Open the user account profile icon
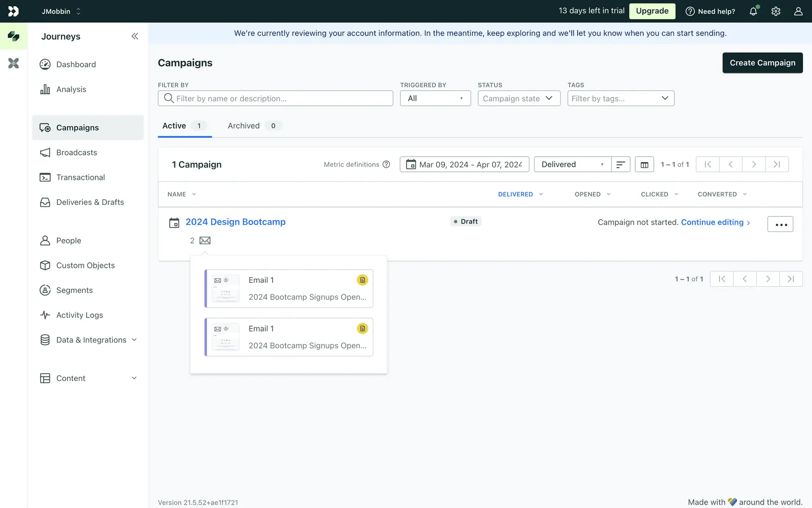Viewport: 812px width, 508px height. coord(798,11)
